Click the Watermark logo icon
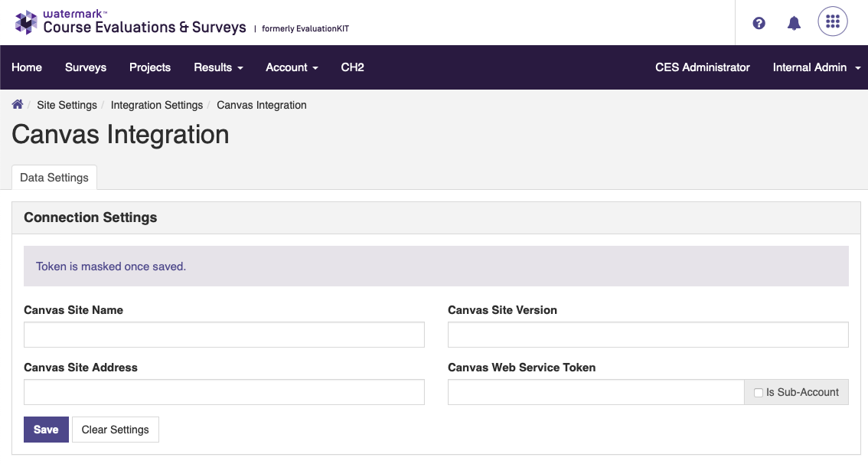This screenshot has height=464, width=868. (26, 22)
